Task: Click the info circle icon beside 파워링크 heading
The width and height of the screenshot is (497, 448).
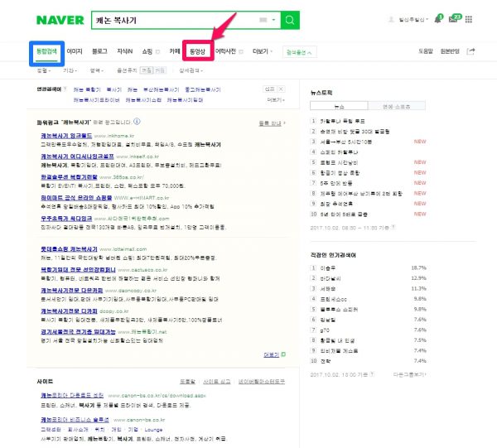Action: pos(137,122)
